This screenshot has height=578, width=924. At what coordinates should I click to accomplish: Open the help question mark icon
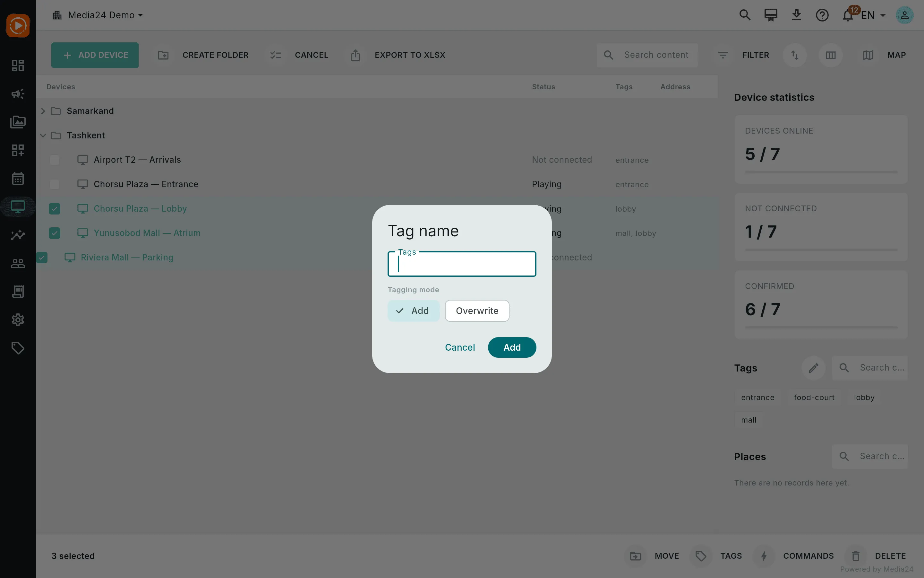822,15
